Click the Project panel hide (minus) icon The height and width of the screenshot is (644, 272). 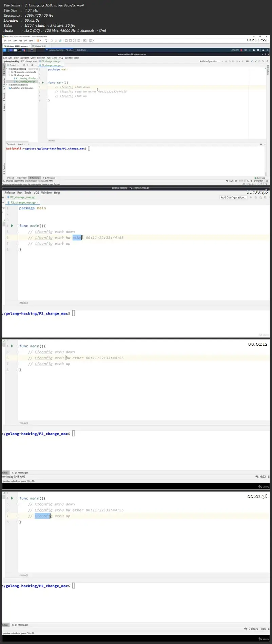[x=36, y=65]
